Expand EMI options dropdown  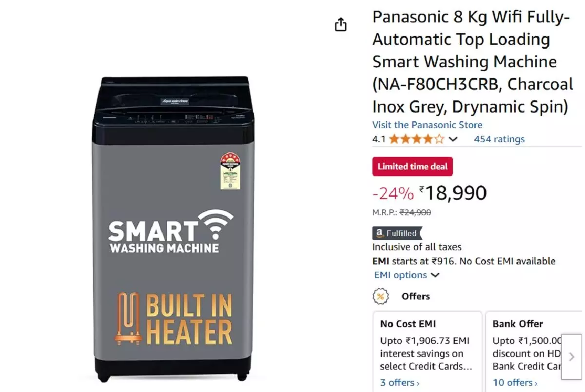click(x=407, y=275)
